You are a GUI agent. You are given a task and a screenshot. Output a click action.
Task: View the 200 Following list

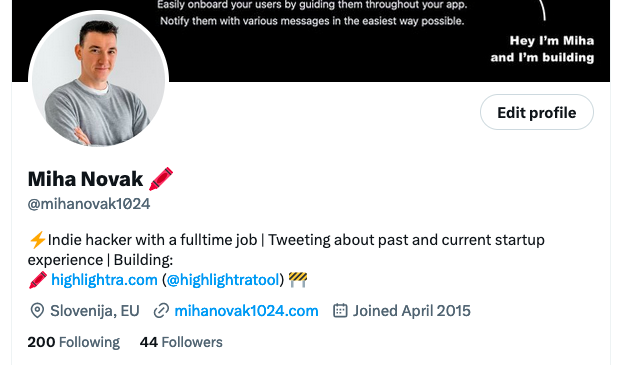(73, 342)
